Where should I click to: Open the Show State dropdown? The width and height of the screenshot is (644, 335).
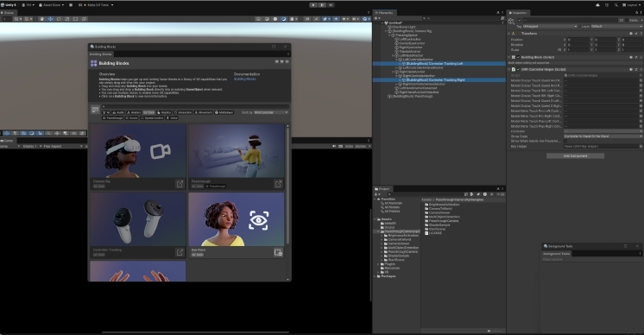coord(603,136)
